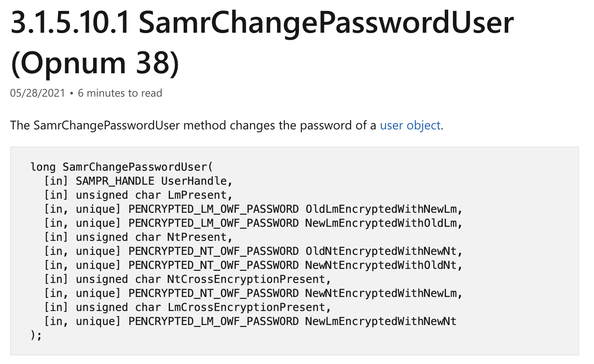Click the 05/28/2021 publication date
The image size is (594, 364).
(37, 93)
